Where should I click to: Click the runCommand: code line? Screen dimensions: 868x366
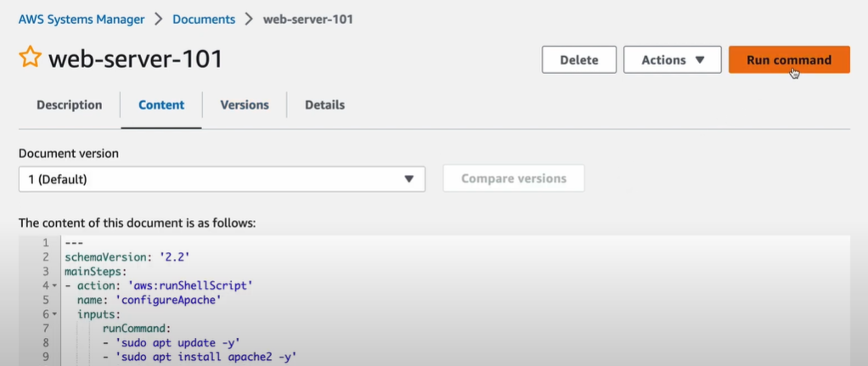pyautogui.click(x=138, y=329)
